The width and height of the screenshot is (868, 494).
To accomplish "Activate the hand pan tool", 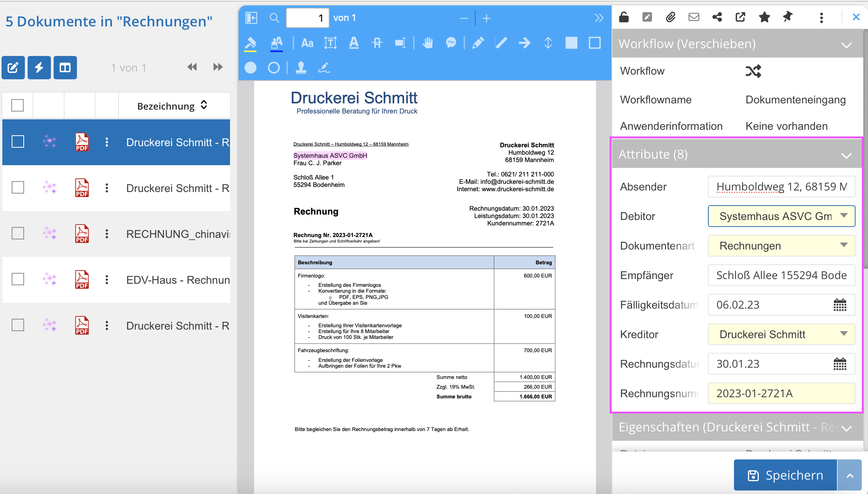I will (x=427, y=43).
